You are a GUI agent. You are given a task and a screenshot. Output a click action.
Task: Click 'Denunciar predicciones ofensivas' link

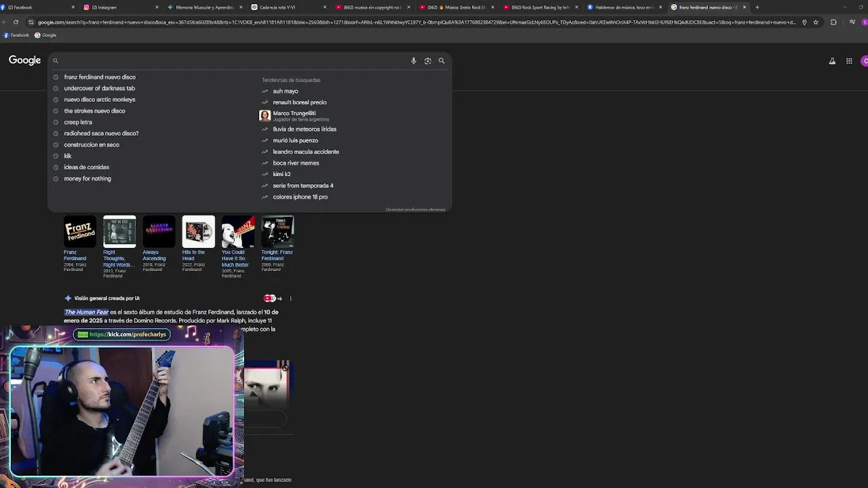pos(415,209)
